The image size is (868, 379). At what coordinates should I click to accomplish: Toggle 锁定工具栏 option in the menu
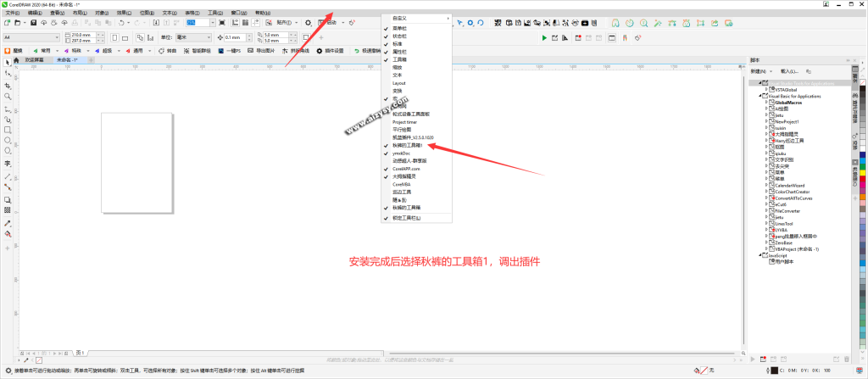click(406, 218)
